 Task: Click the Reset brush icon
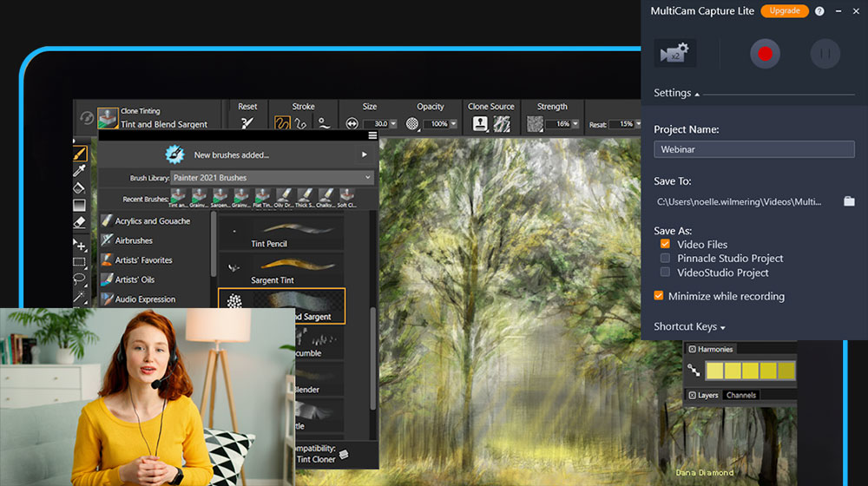[x=247, y=123]
